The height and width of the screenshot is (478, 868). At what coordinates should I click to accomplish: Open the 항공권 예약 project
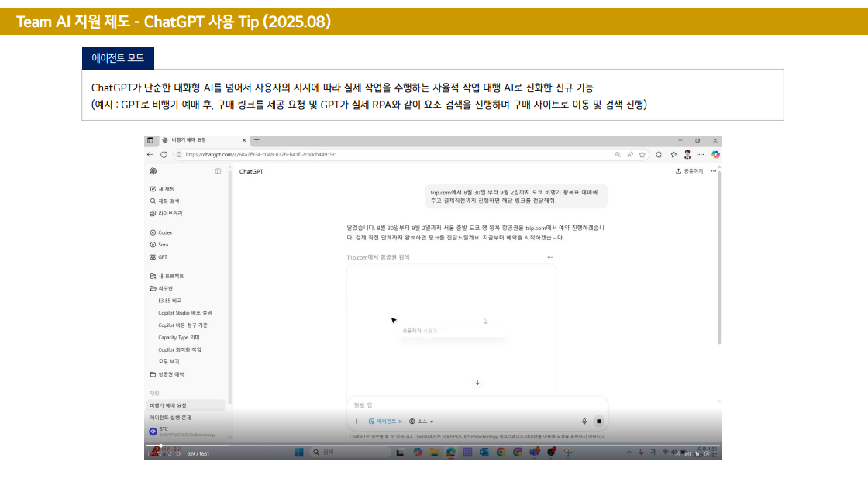tap(167, 374)
